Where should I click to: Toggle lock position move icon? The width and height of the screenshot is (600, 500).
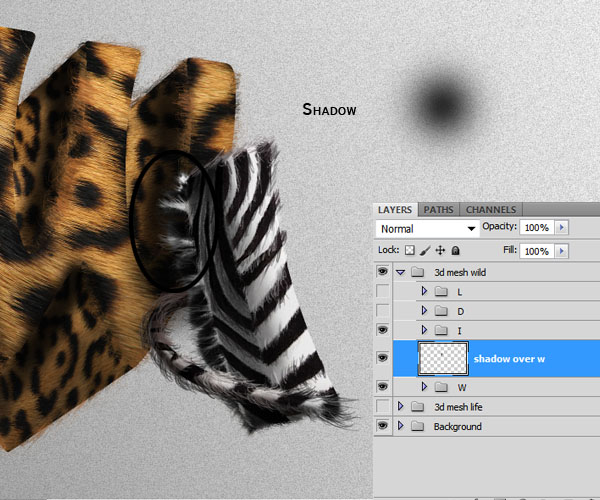[x=440, y=251]
